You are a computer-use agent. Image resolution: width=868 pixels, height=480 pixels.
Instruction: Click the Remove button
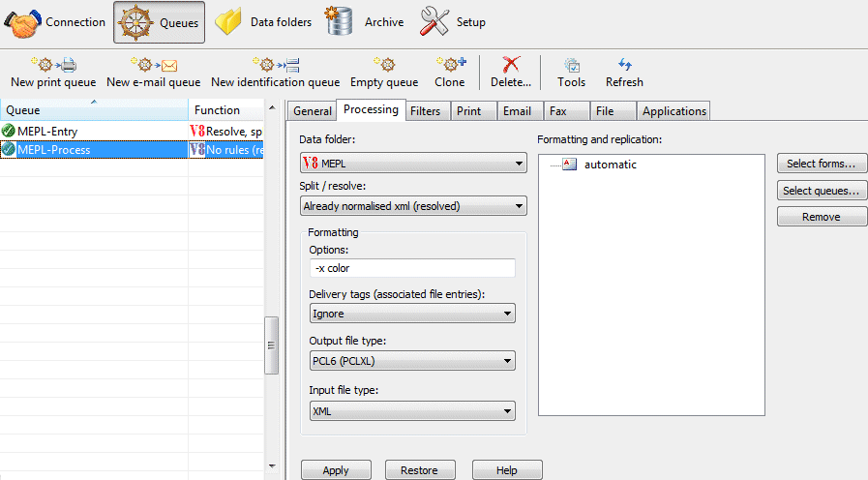point(822,217)
